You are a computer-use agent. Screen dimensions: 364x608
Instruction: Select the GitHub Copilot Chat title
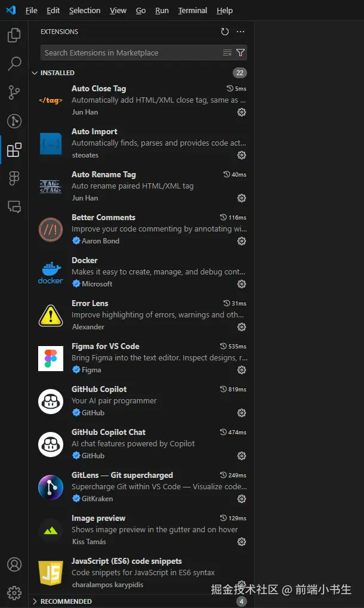point(109,433)
